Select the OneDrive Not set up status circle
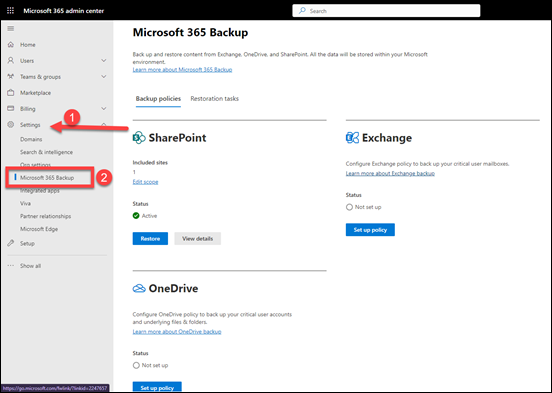 pyautogui.click(x=136, y=365)
